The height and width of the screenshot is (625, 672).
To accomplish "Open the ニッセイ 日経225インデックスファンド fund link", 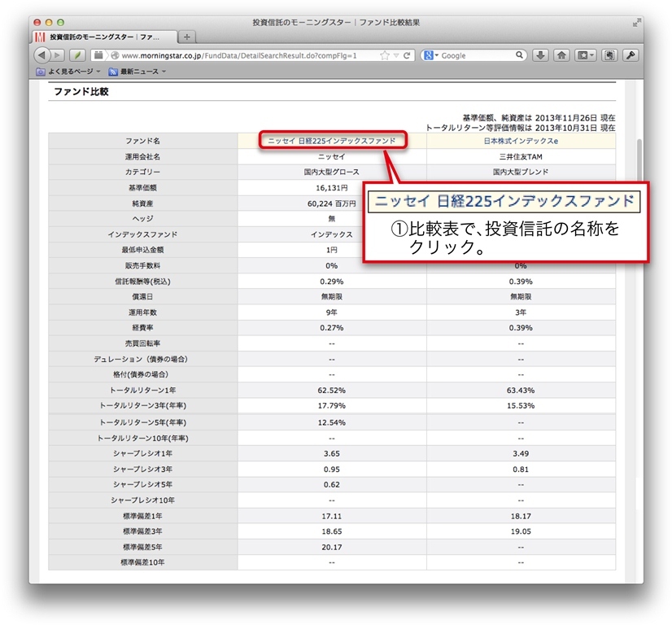I will click(332, 141).
